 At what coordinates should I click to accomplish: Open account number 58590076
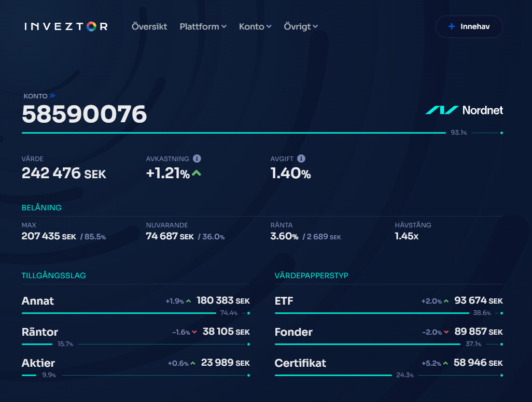(x=84, y=114)
